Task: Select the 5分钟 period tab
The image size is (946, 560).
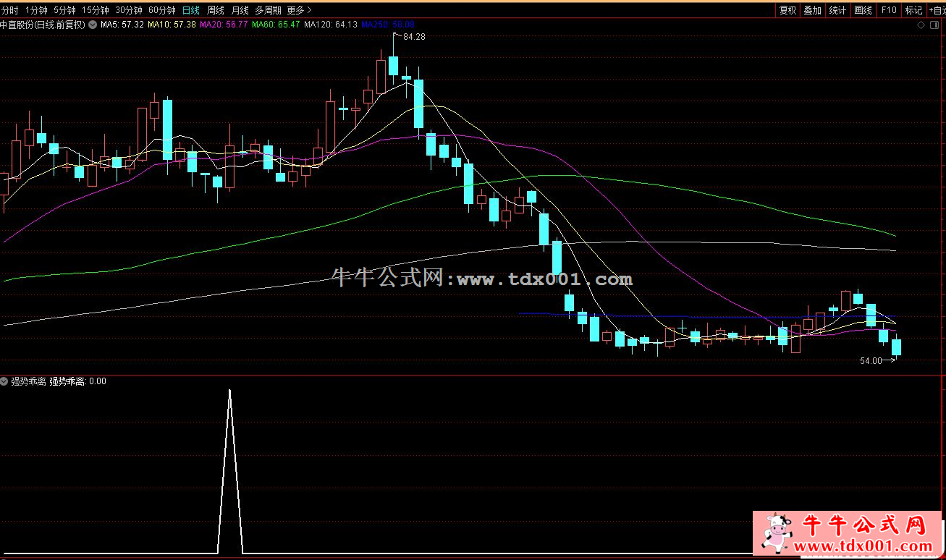Action: pyautogui.click(x=65, y=10)
